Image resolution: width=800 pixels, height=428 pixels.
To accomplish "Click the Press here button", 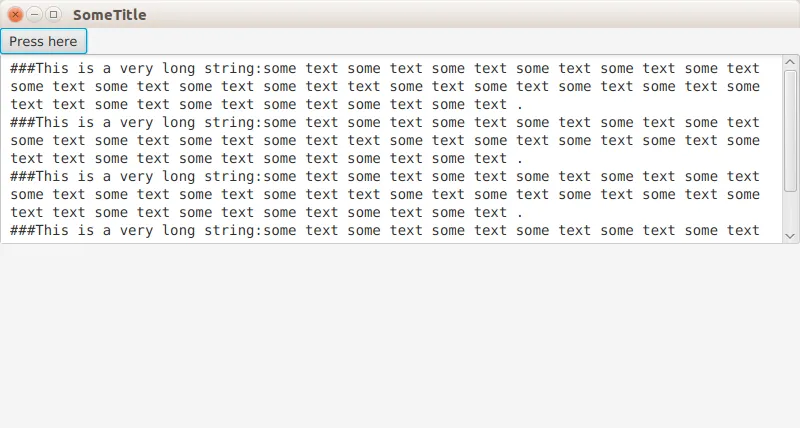I will coord(43,41).
